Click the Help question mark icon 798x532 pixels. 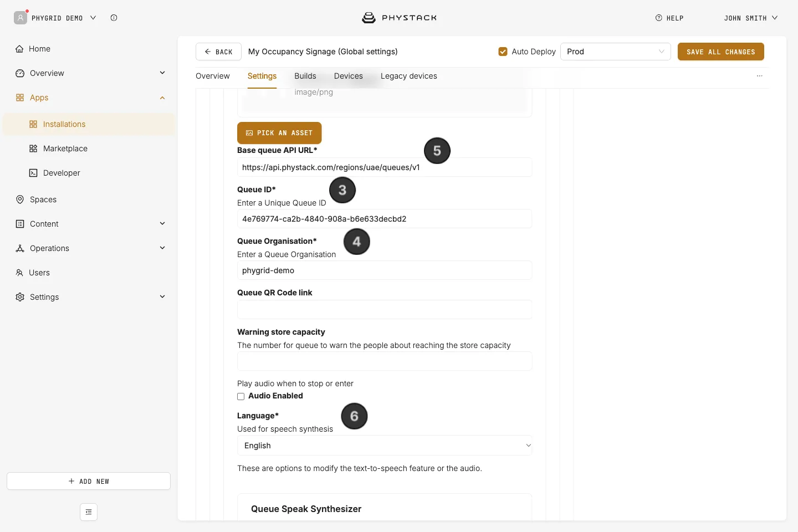659,18
